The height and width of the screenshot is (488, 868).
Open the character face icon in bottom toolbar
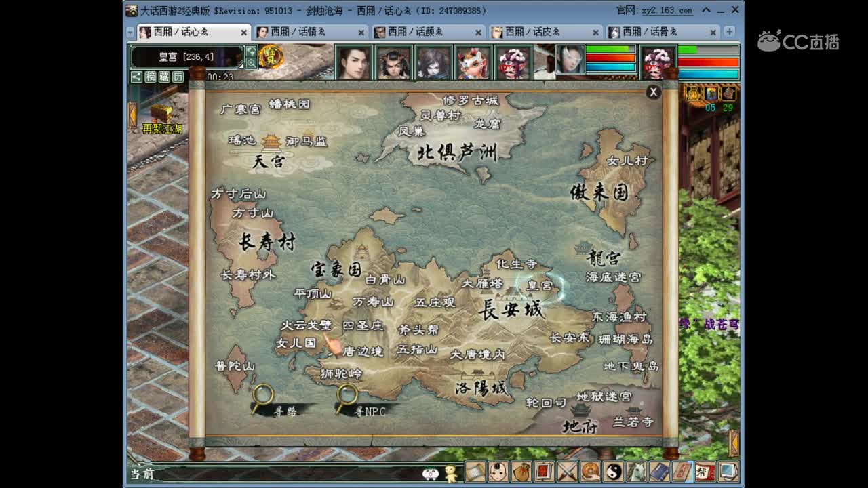point(498,471)
